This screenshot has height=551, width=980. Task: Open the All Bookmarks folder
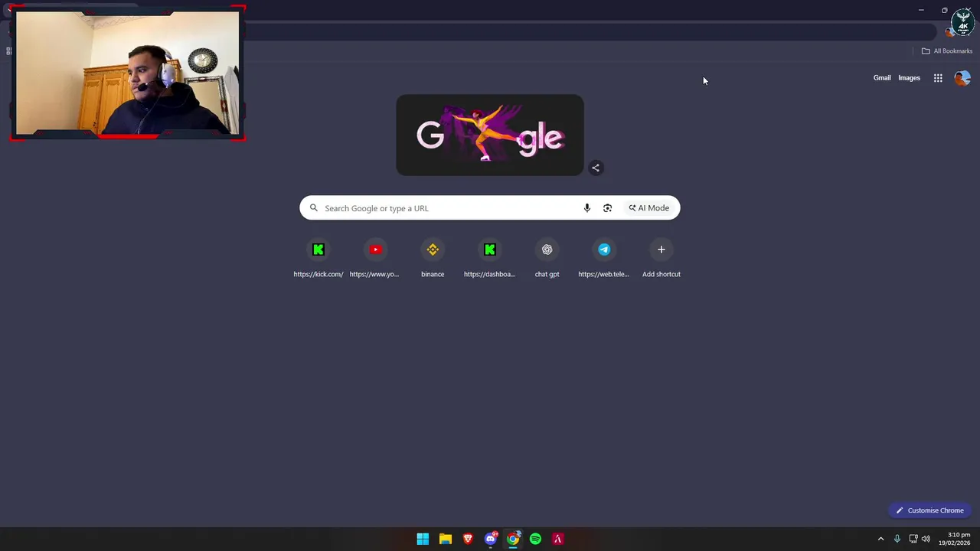point(947,51)
